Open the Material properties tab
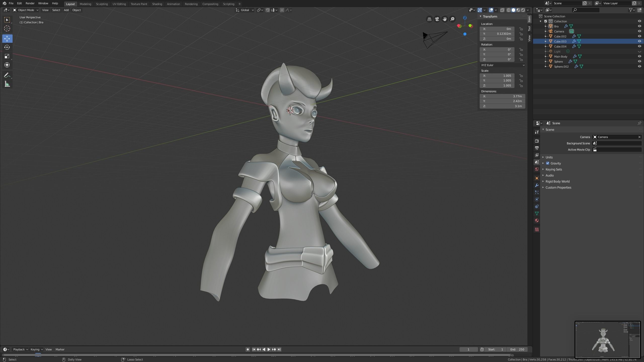Screen dimensions: 644x362 pos(537,220)
